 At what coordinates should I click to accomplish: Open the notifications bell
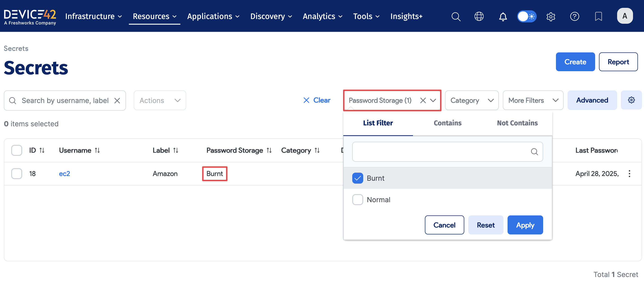503,17
